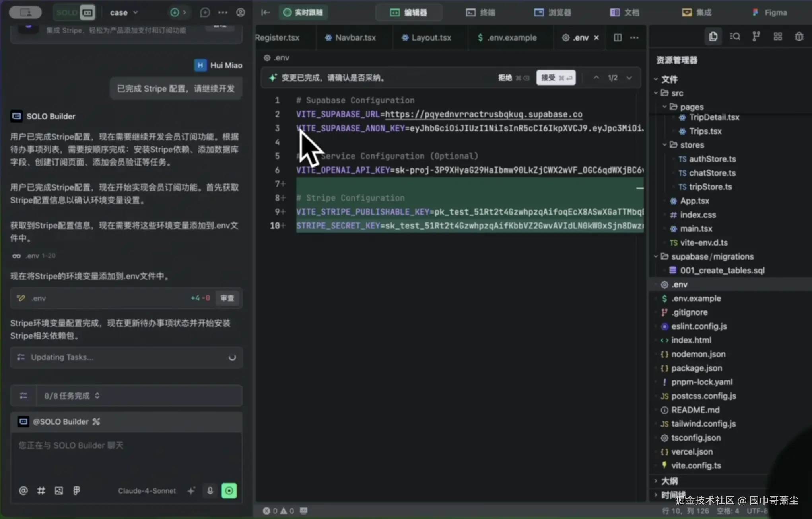Open the task list icon beside 0/8 任务完成
The height and width of the screenshot is (519, 812).
(x=23, y=396)
